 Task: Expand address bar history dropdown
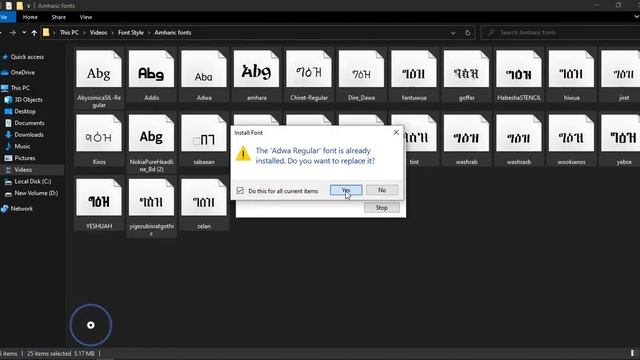pyautogui.click(x=453, y=33)
